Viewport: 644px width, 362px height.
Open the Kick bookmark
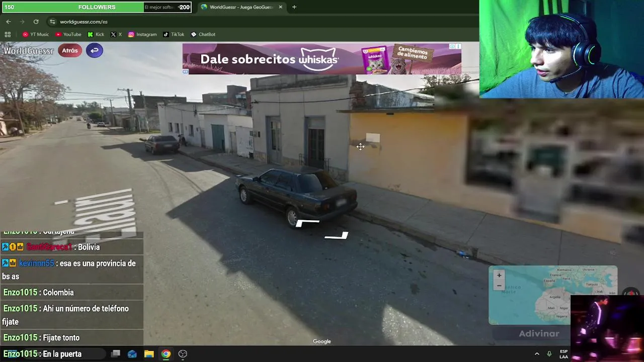pyautogui.click(x=96, y=34)
